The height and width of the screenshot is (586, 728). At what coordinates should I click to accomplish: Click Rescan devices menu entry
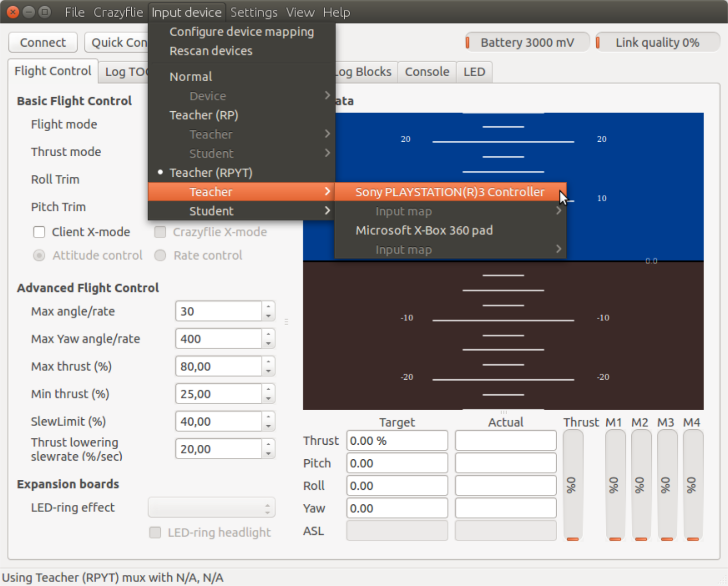(241, 51)
